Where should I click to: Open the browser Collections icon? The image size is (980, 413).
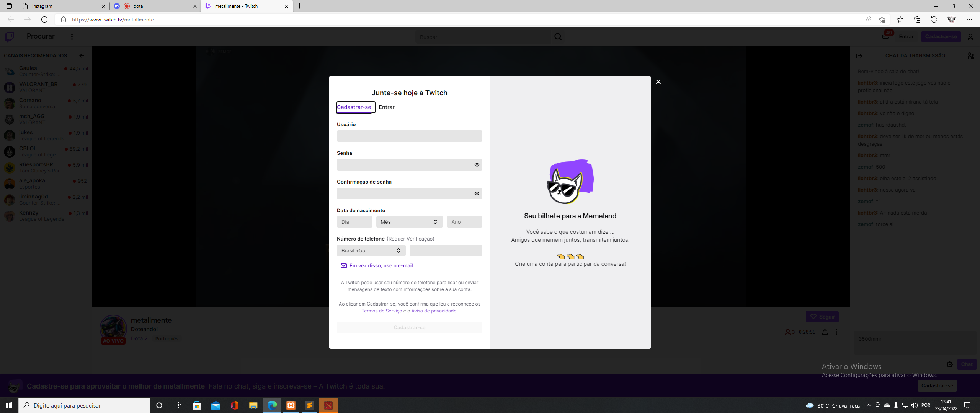[917, 20]
